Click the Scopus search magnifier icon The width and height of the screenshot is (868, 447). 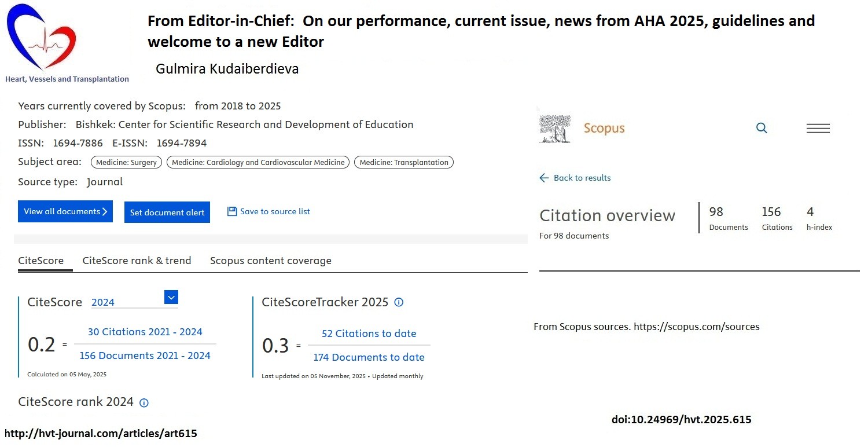click(x=762, y=128)
